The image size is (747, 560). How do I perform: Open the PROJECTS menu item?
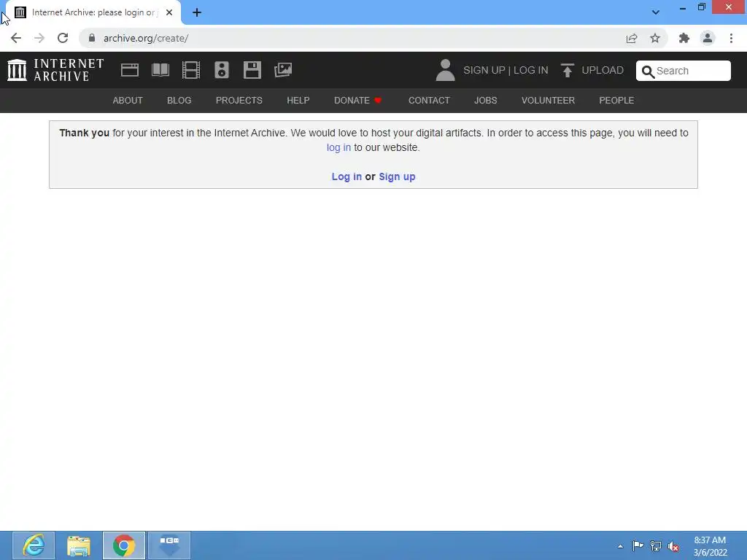(239, 101)
